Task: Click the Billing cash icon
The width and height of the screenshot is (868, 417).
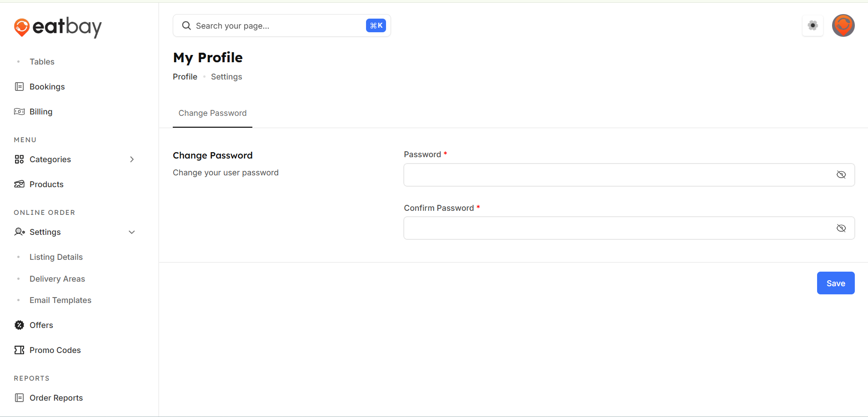Action: point(19,112)
